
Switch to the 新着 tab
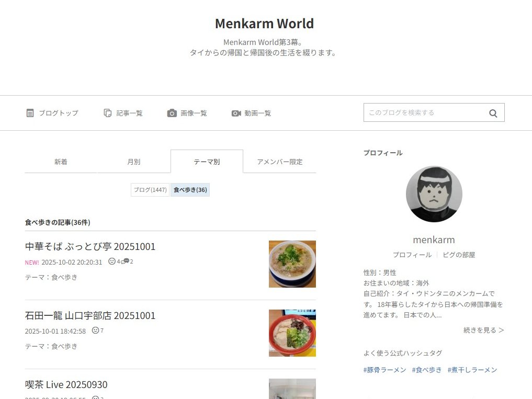click(x=61, y=162)
